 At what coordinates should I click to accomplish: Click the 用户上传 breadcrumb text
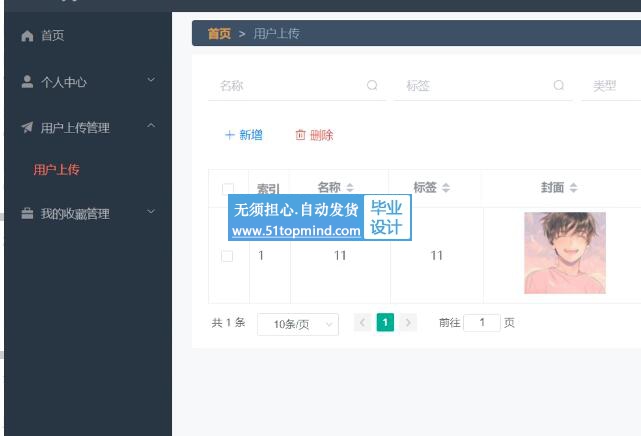(277, 34)
